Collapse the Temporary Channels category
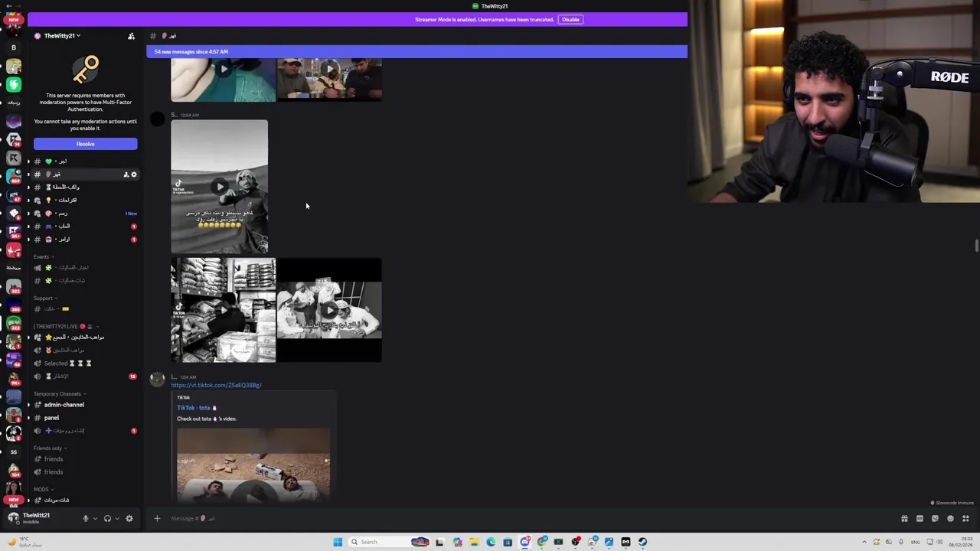 pos(59,394)
